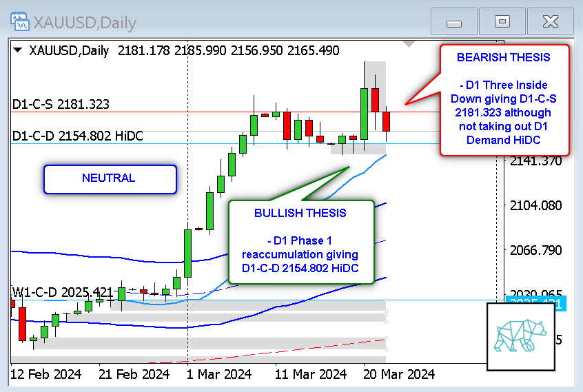This screenshot has height=392, width=583.
Task: Expand the triangle beside XAUUSD,Daily header
Action: (18, 50)
